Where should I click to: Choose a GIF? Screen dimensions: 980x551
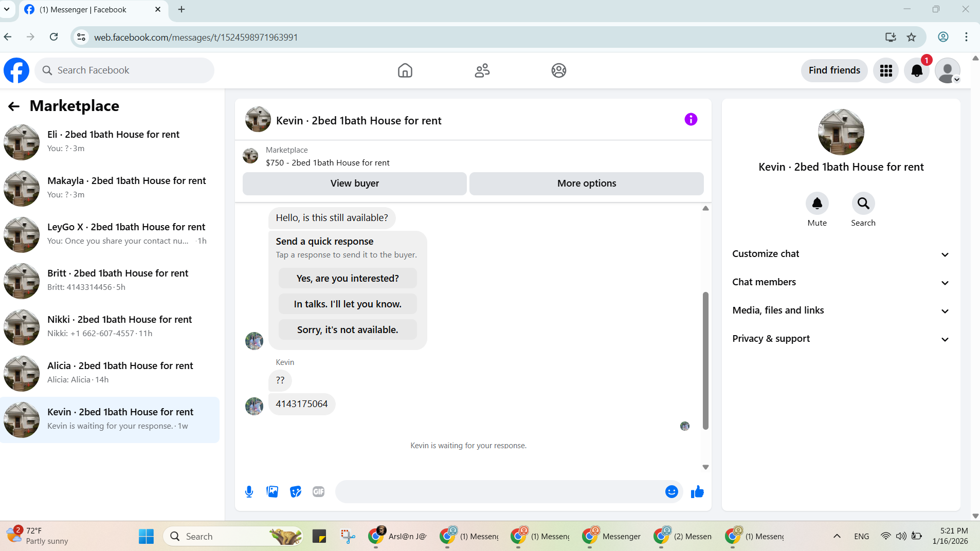click(319, 492)
